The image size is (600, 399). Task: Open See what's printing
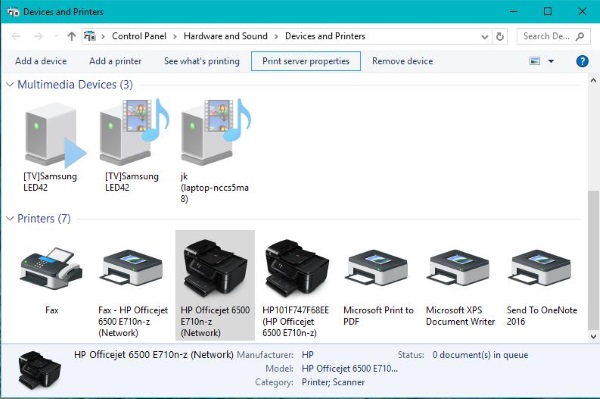click(x=202, y=61)
